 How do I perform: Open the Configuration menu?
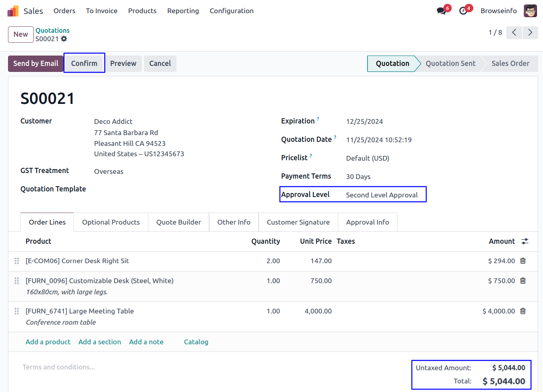point(232,11)
